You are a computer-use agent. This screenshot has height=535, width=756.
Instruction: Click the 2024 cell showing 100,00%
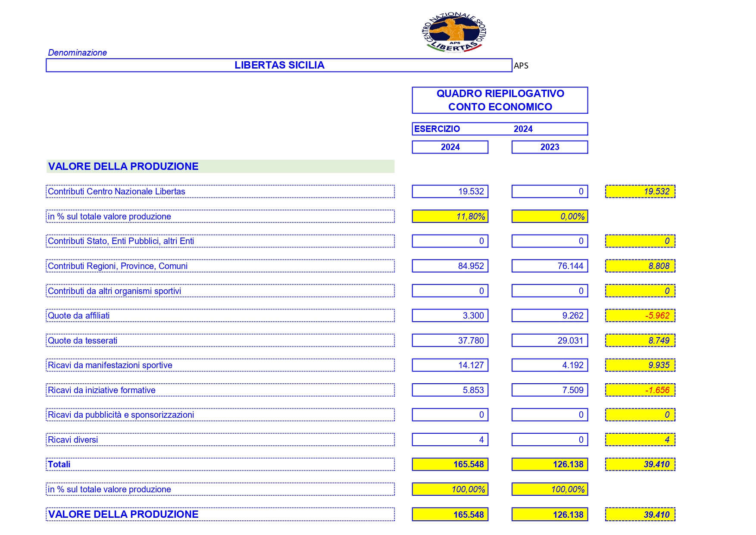[x=450, y=489]
